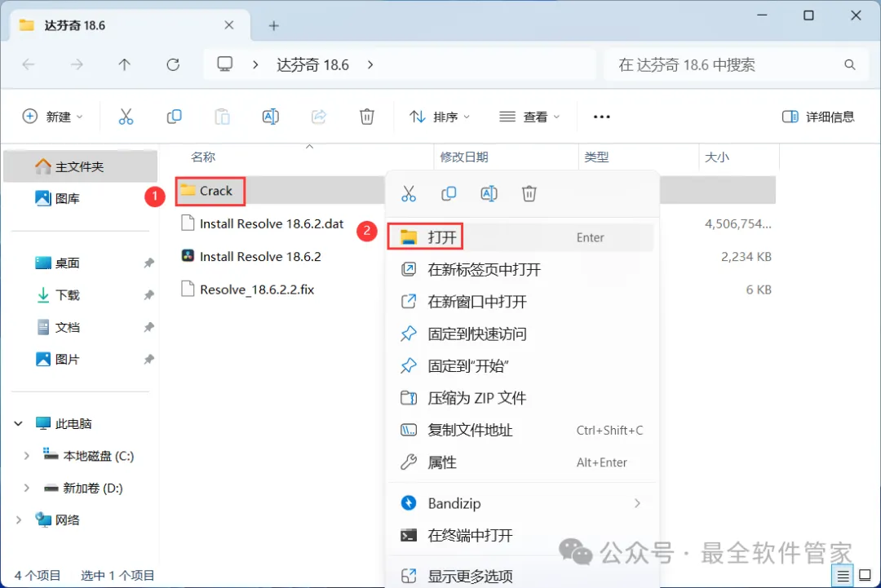881x588 pixels.
Task: Open the three-dot more options menu
Action: (602, 117)
